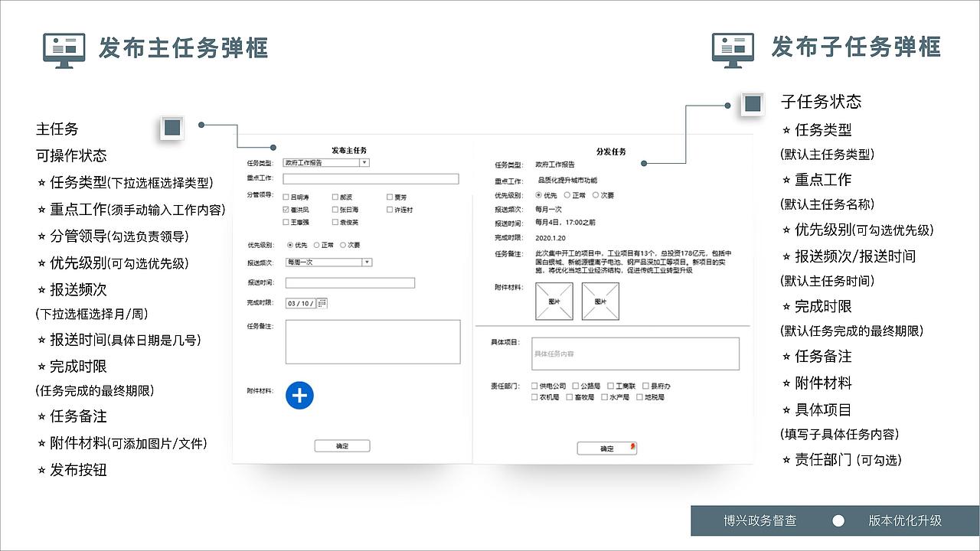The height and width of the screenshot is (551, 980).
Task: Click the square annotation marker above 主任务 list
Action: click(x=170, y=128)
